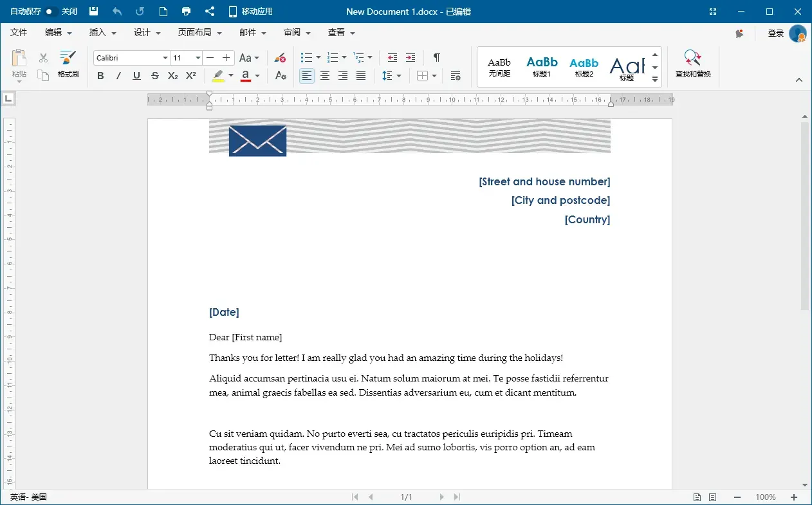Click the Share icon
The height and width of the screenshot is (505, 812).
coord(210,12)
